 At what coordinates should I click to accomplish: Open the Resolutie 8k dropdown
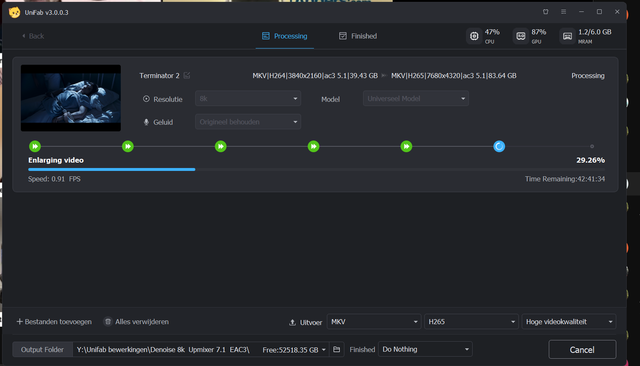248,99
